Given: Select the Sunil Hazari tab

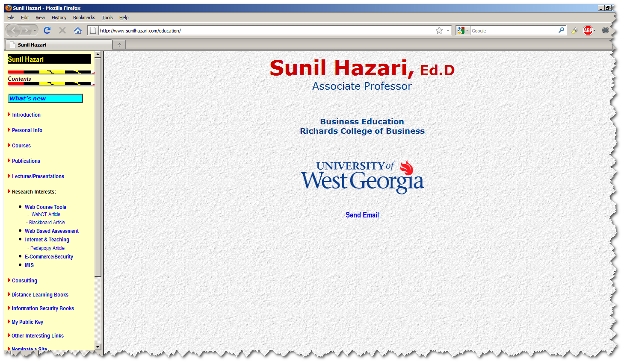Looking at the screenshot, I should click(x=59, y=44).
